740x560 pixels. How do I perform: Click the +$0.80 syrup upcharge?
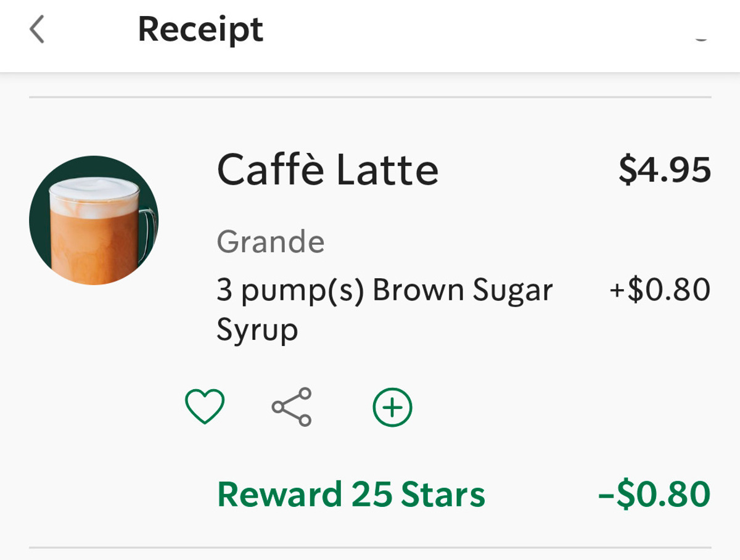tap(660, 290)
